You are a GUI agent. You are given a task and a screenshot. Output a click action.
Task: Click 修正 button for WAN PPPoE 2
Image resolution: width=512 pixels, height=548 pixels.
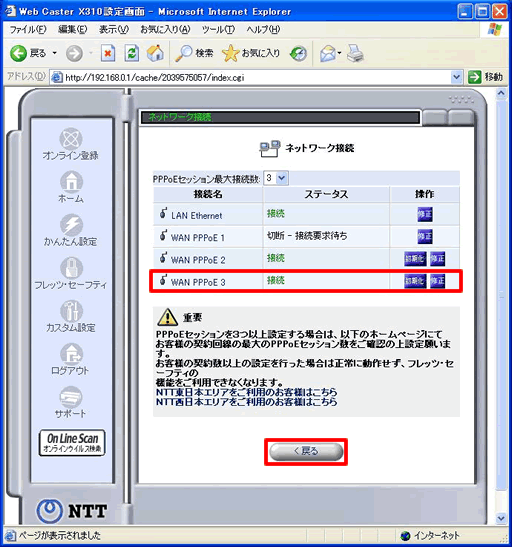(437, 259)
